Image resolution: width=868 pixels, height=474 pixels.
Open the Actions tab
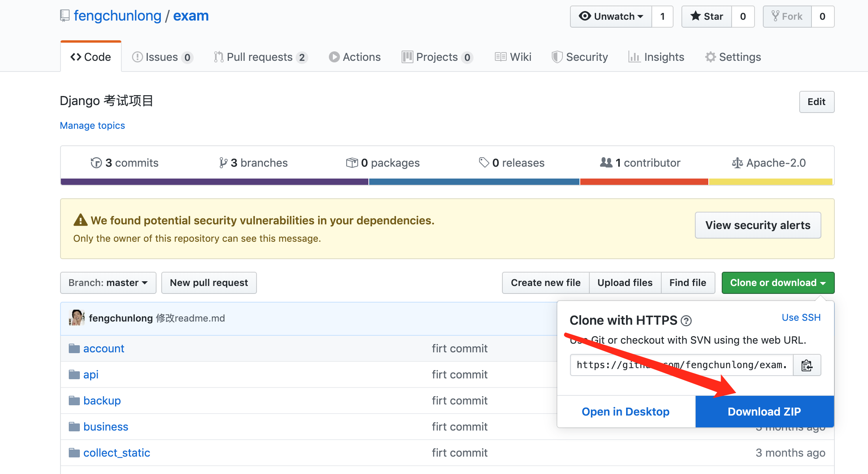point(355,57)
